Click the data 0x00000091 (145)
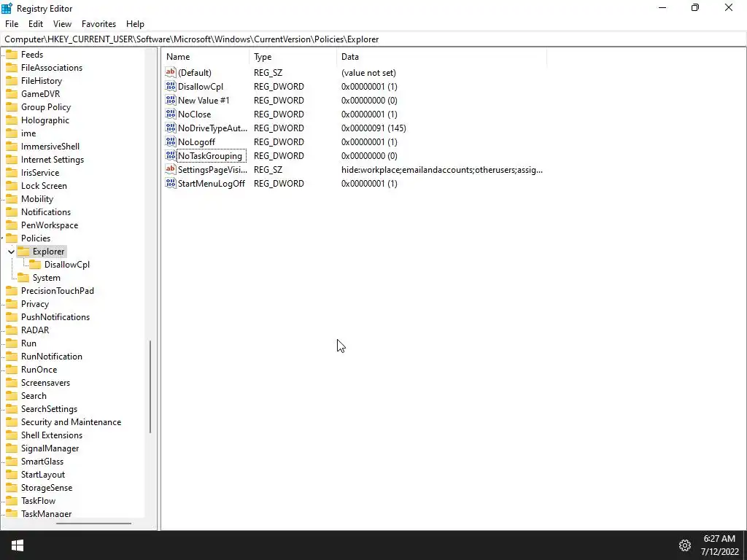 373,128
